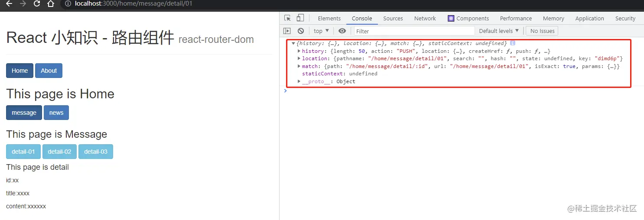Open the detail-02 link
The height and width of the screenshot is (220, 644).
[x=59, y=152]
